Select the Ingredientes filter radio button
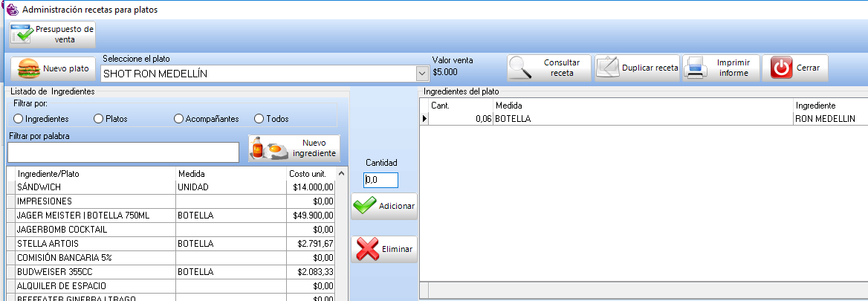The height and width of the screenshot is (301, 868). (19, 119)
